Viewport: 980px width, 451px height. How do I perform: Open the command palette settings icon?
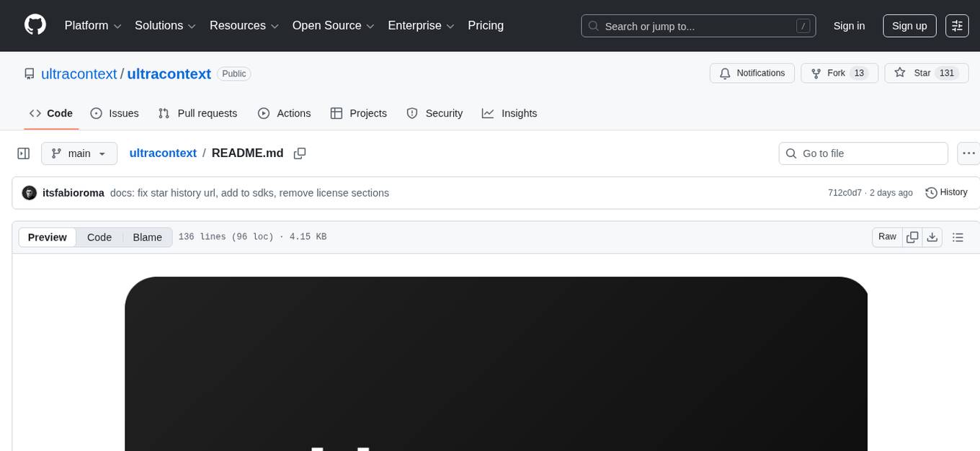tap(956, 25)
